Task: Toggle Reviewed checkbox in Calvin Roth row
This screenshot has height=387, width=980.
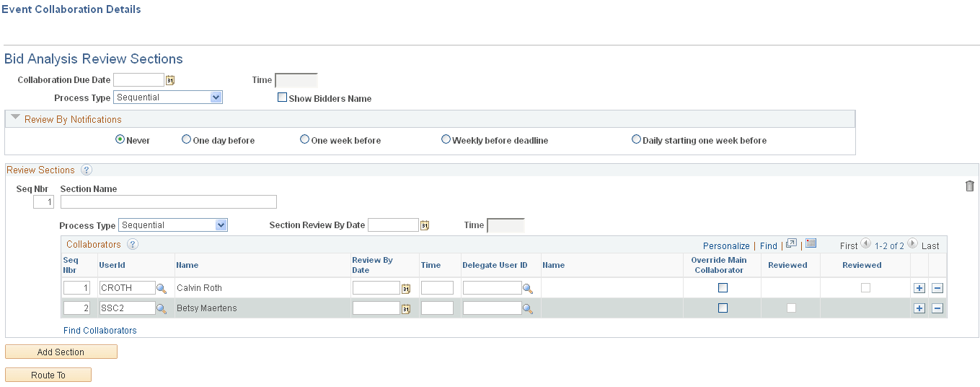Action: 865,287
